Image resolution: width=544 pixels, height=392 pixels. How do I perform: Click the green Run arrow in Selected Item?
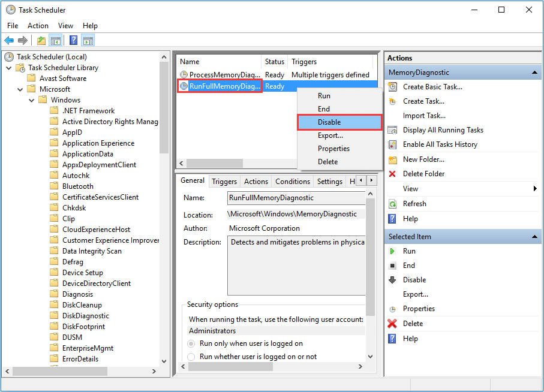[392, 251]
